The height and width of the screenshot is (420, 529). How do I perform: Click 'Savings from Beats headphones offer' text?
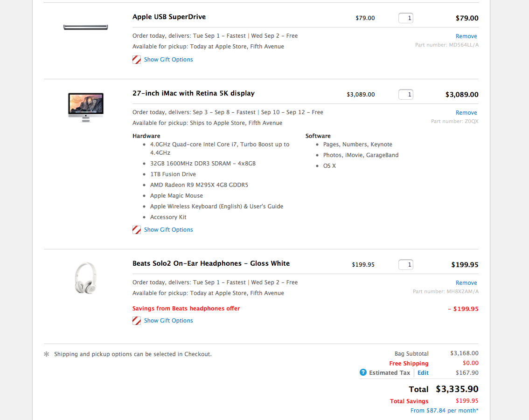click(x=186, y=309)
